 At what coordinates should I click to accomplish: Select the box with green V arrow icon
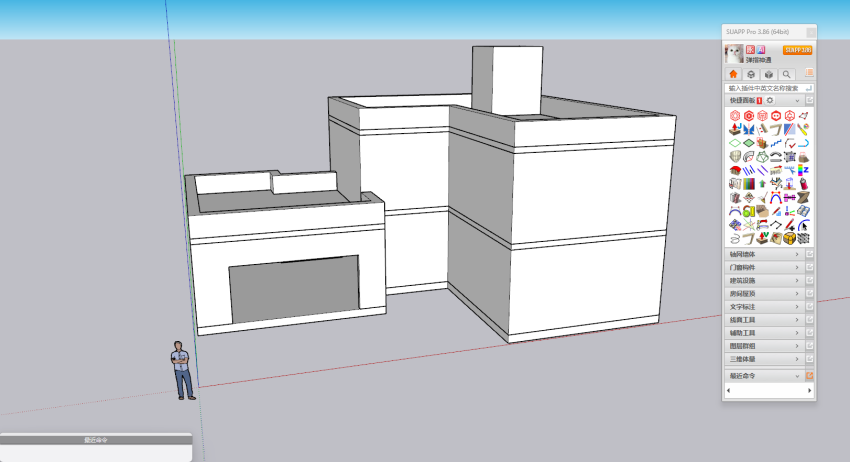pos(762,239)
